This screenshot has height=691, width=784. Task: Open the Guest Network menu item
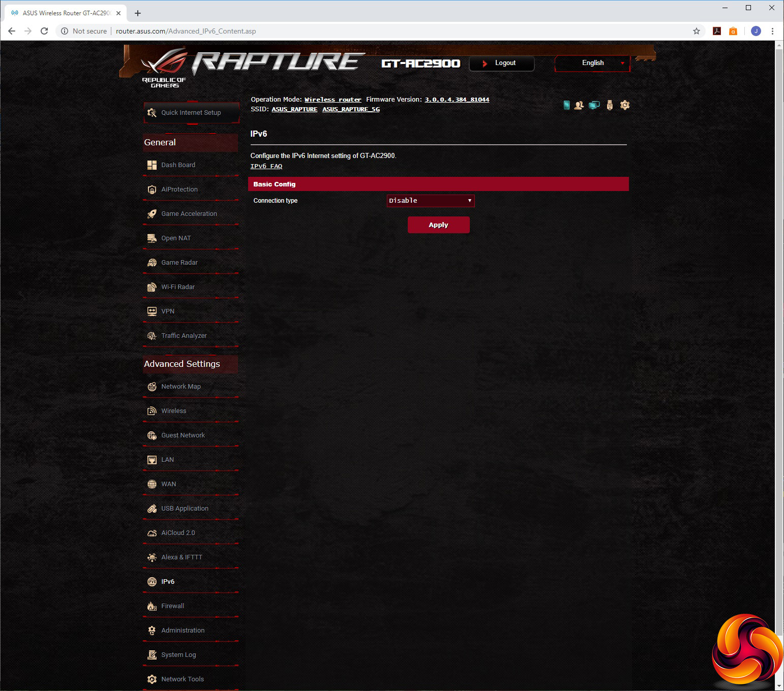[x=183, y=435]
